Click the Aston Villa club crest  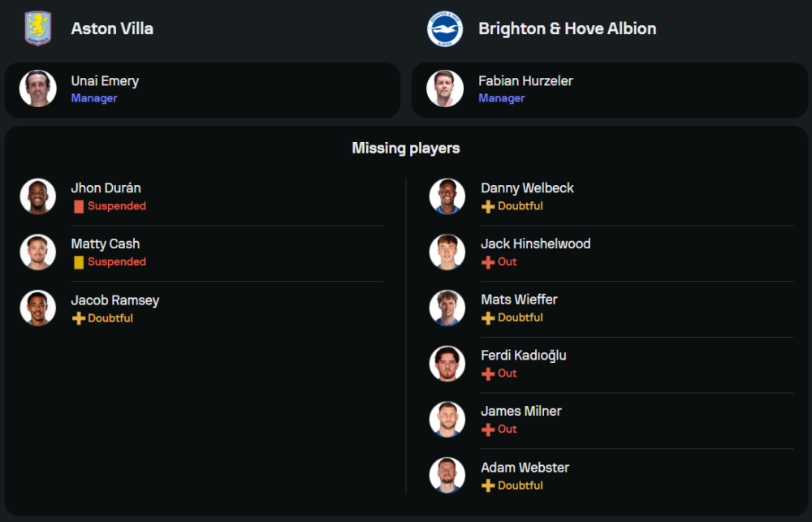click(37, 28)
